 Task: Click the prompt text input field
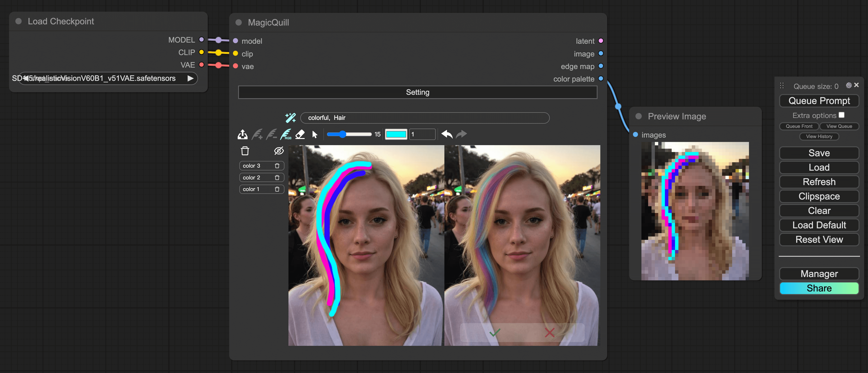(x=426, y=117)
